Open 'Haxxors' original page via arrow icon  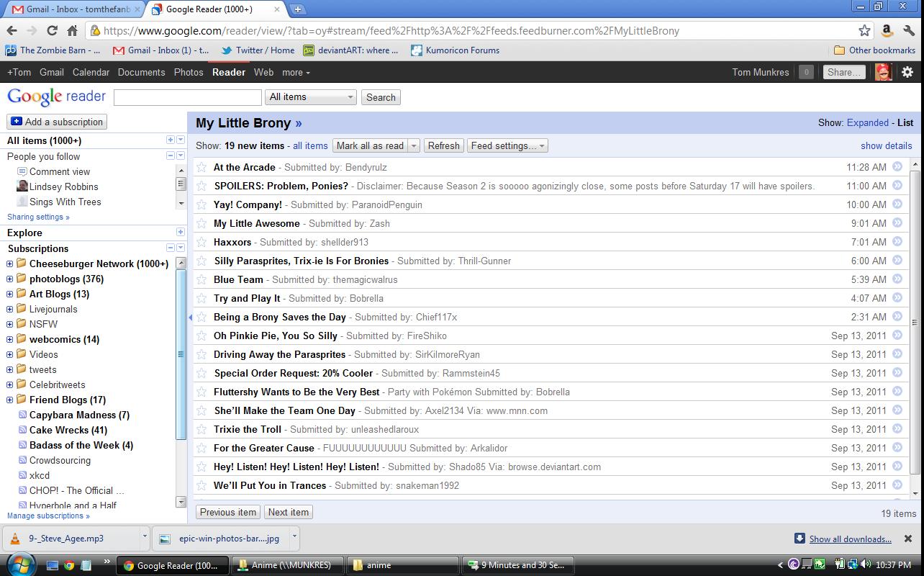click(x=897, y=242)
